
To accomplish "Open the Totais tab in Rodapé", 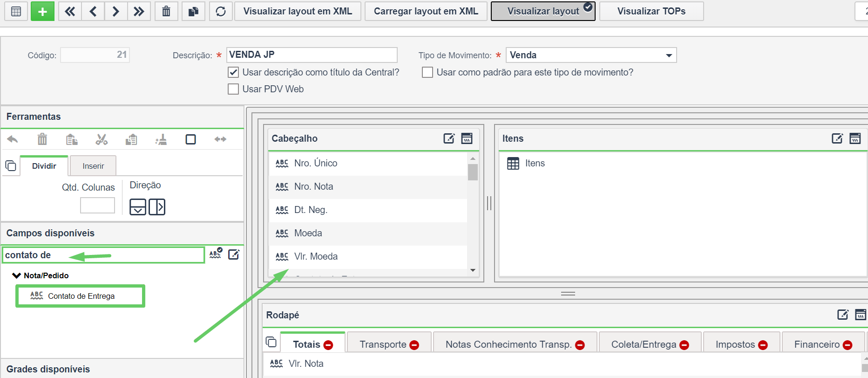I will pyautogui.click(x=307, y=344).
